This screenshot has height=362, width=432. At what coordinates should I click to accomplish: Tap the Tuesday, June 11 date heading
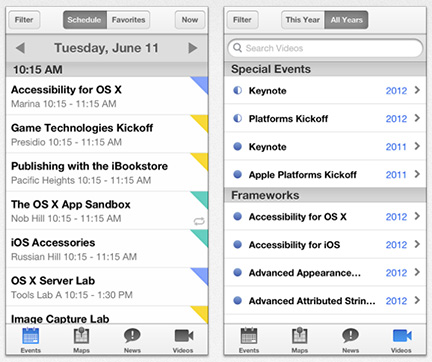click(x=106, y=48)
